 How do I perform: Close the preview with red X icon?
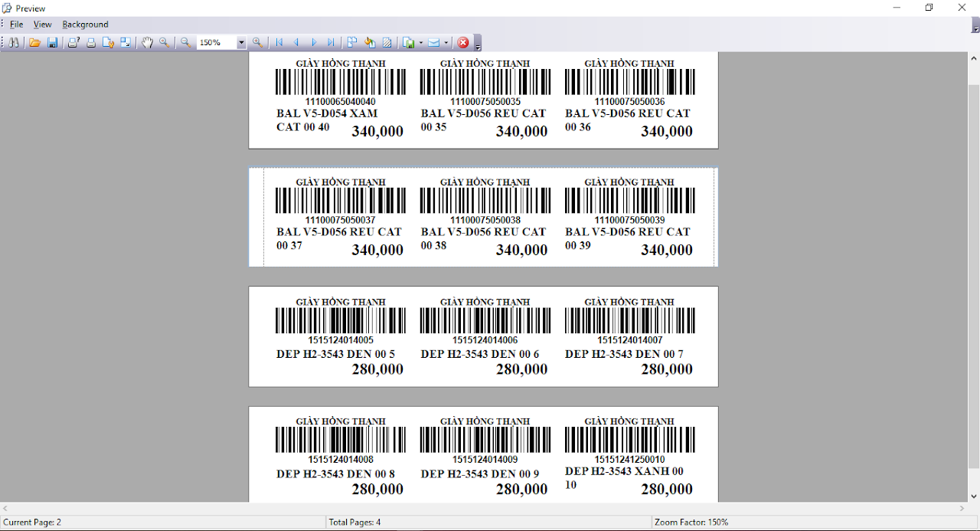[x=463, y=43]
